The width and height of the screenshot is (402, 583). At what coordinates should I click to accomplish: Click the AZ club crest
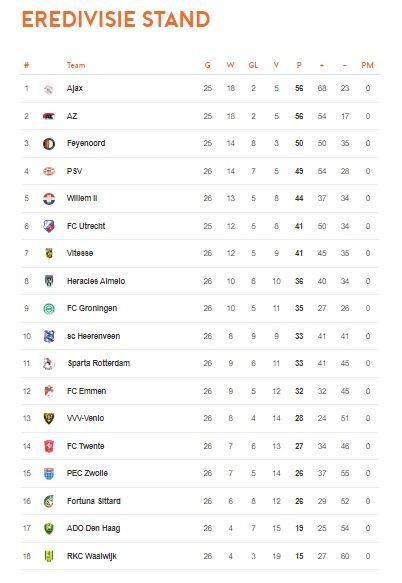49,116
